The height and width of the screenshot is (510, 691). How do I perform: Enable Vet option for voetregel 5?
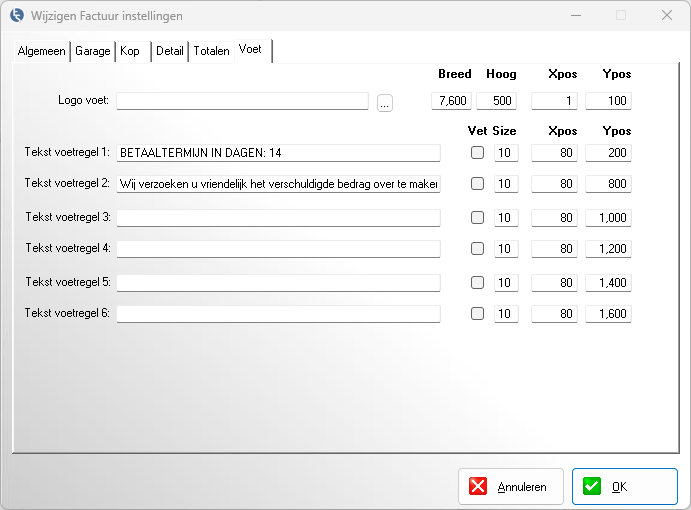(x=477, y=283)
